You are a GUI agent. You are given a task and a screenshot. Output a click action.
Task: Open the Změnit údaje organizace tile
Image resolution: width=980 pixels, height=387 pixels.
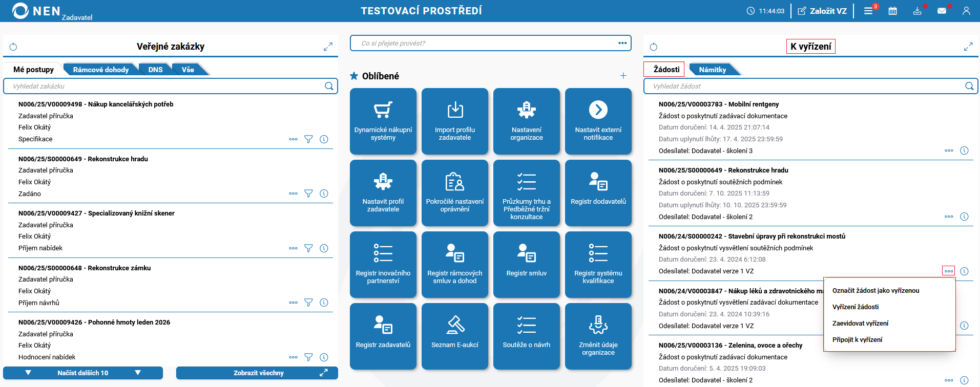click(x=598, y=336)
